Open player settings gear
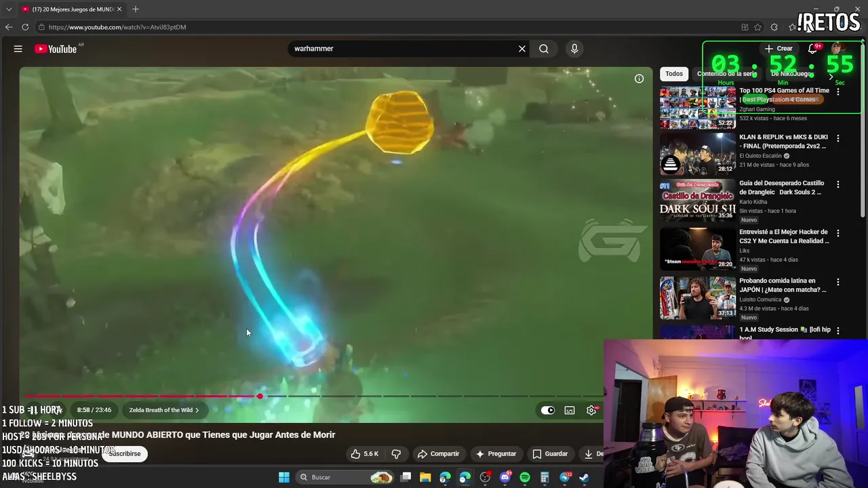The width and height of the screenshot is (868, 488). 591,410
